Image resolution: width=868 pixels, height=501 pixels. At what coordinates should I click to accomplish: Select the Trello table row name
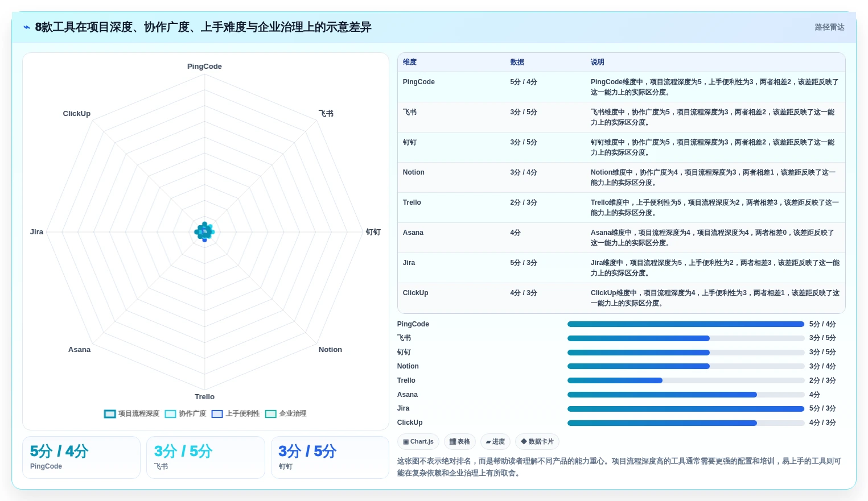click(x=412, y=202)
